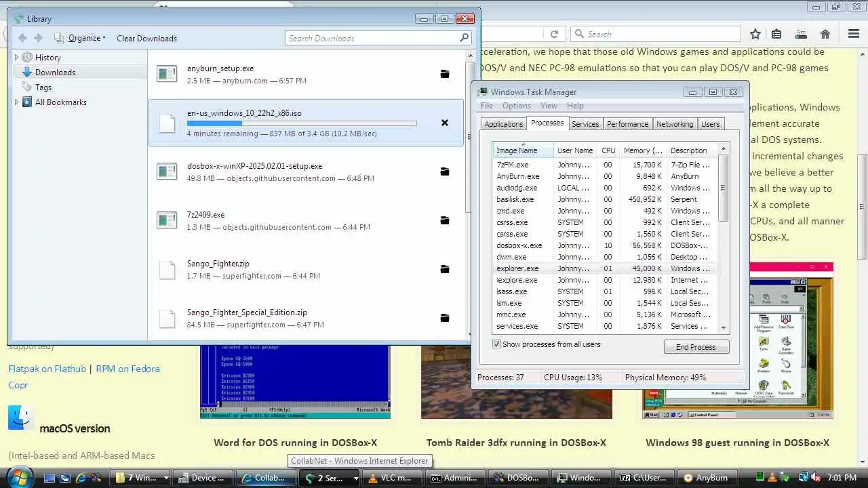Viewport: 868px width, 488px height.
Task: Click the Library back arrow
Action: point(22,38)
